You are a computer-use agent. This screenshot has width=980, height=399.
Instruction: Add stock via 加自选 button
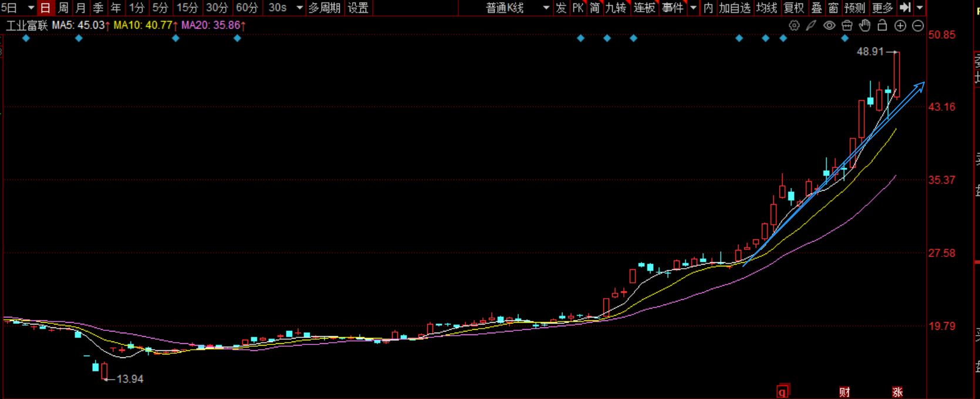(735, 8)
